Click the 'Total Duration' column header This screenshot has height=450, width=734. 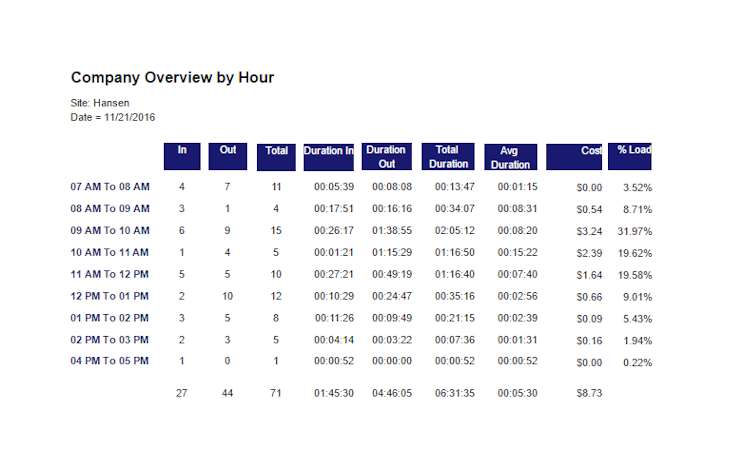tap(448, 156)
